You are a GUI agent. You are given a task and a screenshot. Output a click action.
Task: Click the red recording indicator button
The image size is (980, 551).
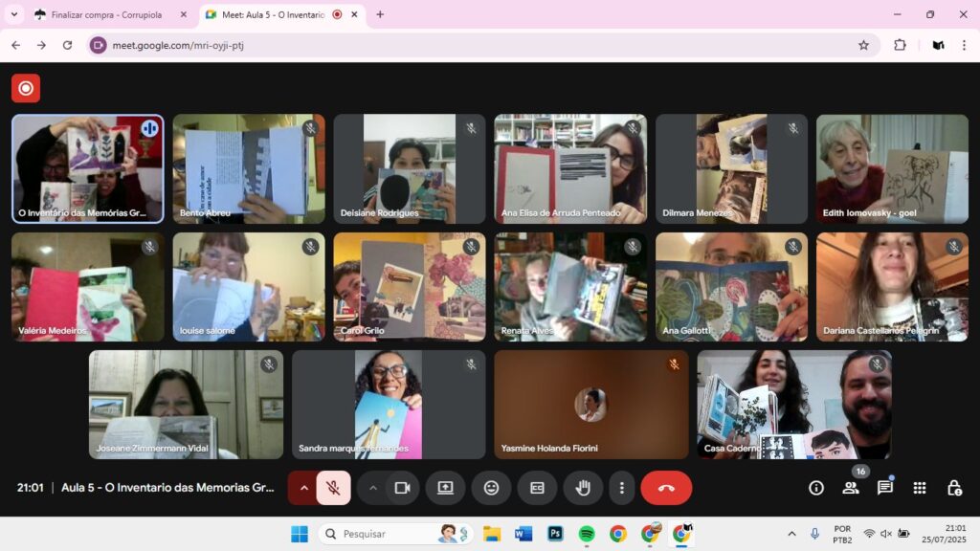pos(26,88)
